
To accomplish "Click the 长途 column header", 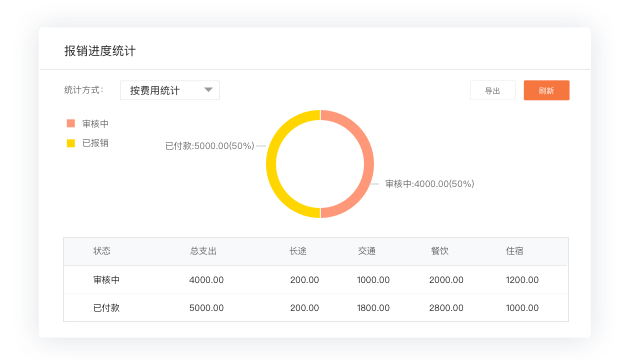I will click(298, 251).
